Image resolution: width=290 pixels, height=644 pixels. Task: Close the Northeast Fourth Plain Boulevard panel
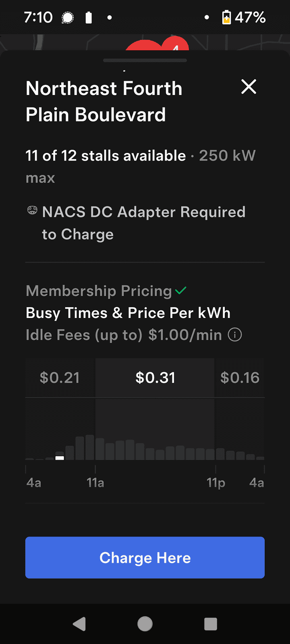(x=249, y=87)
